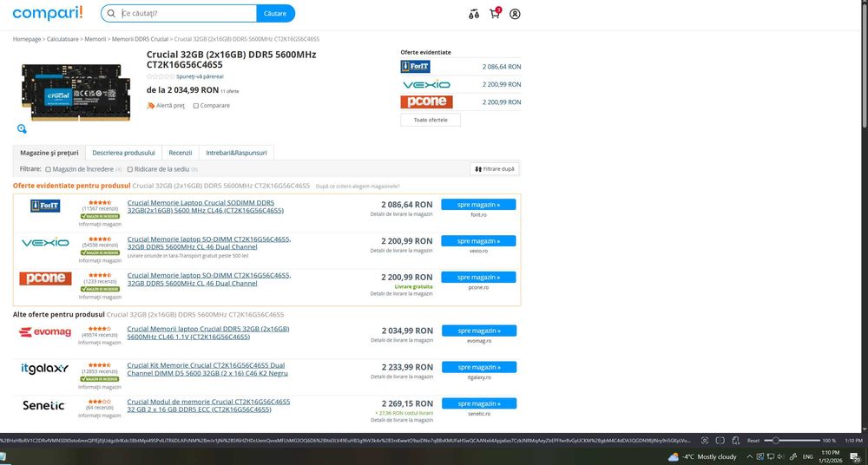The height and width of the screenshot is (465, 868).
Task: Click the capture screenshot icon in status bar
Action: pyautogui.click(x=705, y=441)
